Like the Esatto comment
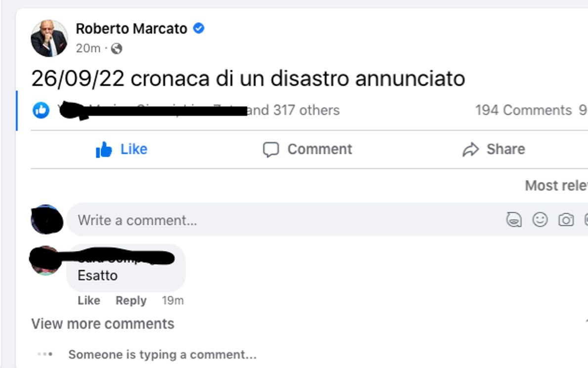 point(89,301)
